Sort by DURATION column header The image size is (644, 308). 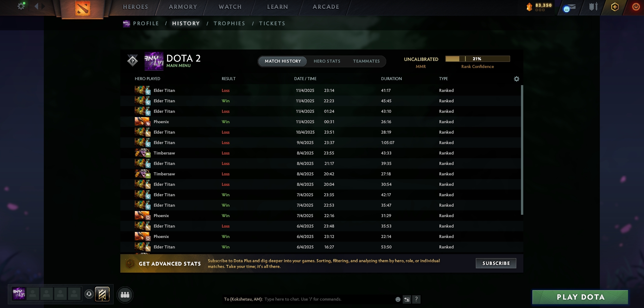392,79
